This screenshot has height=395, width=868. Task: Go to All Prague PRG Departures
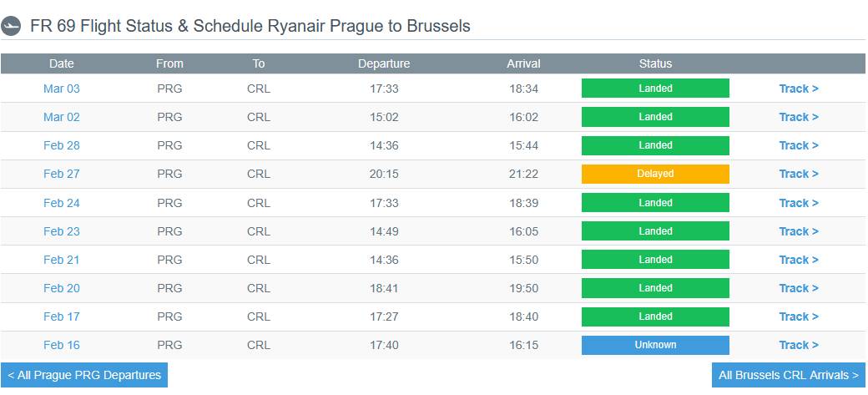[x=84, y=375]
